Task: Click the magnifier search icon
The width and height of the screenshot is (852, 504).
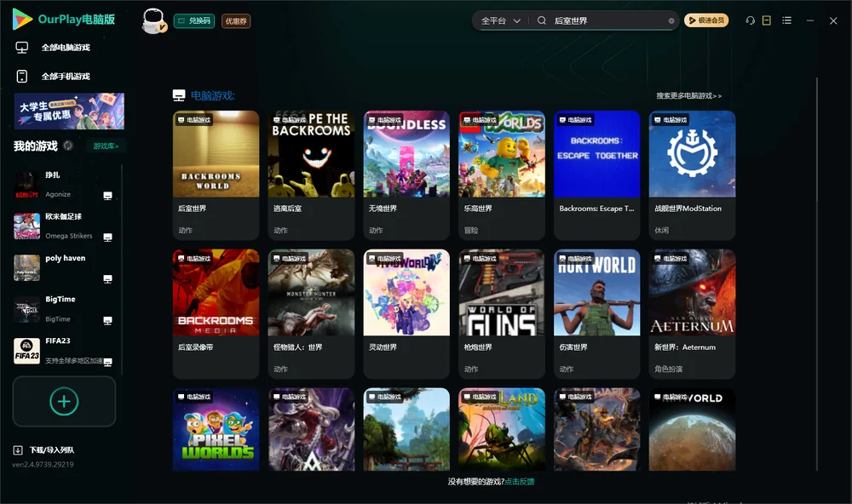Action: 542,20
